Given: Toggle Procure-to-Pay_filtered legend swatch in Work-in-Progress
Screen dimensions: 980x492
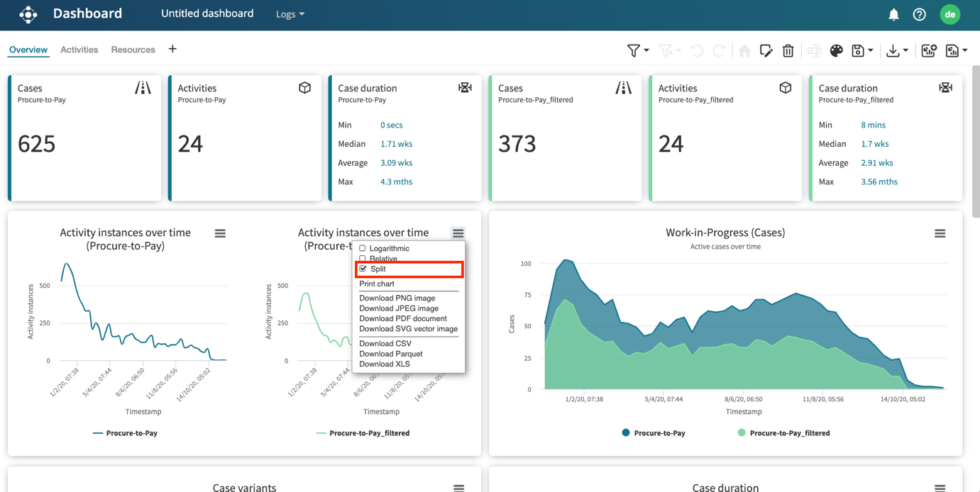Looking at the screenshot, I should [742, 432].
